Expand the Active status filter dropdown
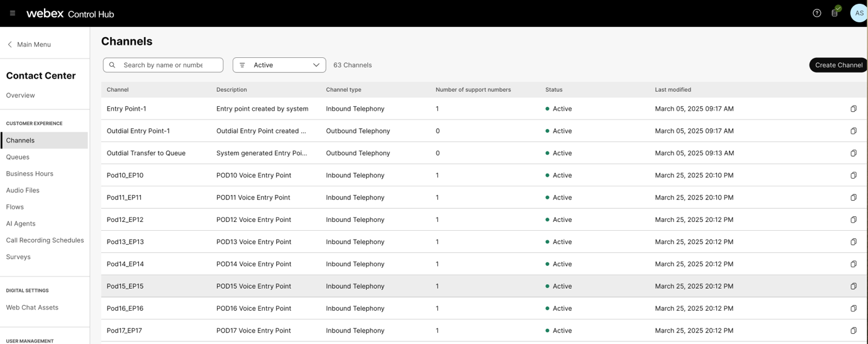868x344 pixels. (x=316, y=65)
